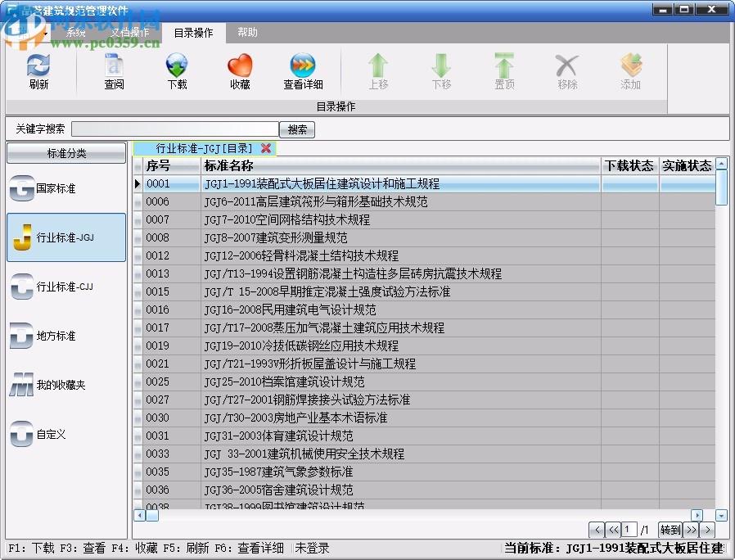Open 行业标准-CJJ category
This screenshot has width=735, height=560.
point(66,287)
